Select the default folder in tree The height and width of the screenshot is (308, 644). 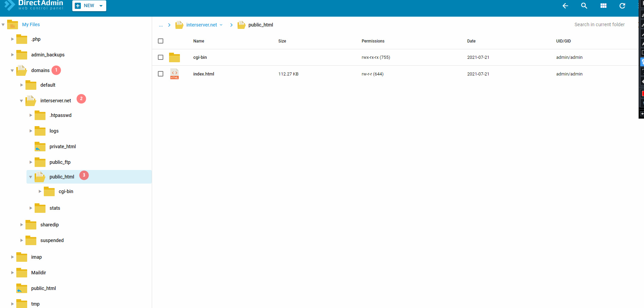pyautogui.click(x=48, y=85)
